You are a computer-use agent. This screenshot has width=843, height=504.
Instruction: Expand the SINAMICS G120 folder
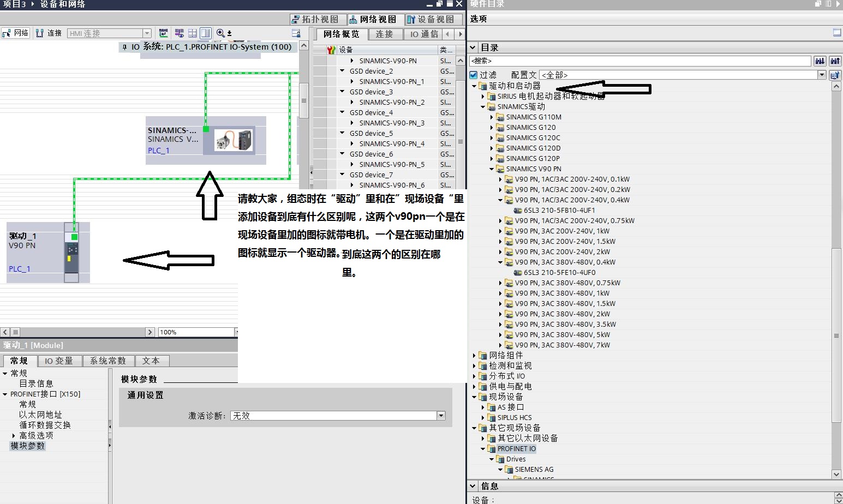(x=492, y=128)
